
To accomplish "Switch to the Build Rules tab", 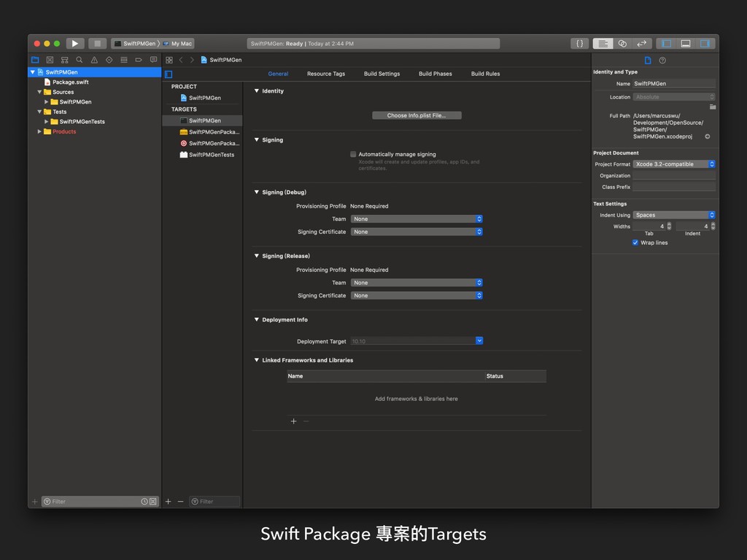I will [485, 74].
